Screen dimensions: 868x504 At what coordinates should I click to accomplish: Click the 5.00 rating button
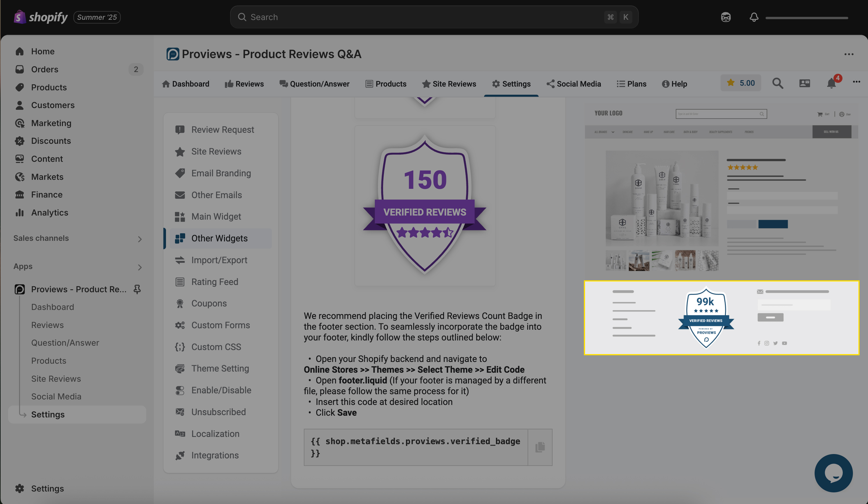click(x=741, y=83)
